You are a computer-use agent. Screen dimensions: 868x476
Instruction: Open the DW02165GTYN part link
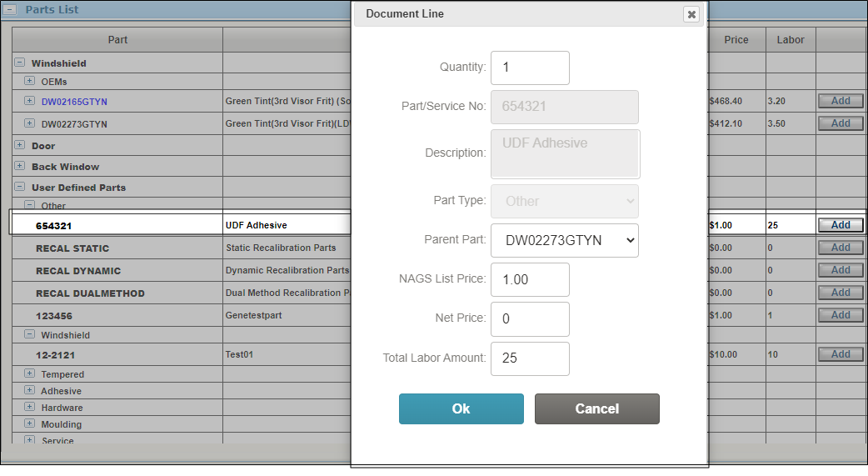(x=74, y=102)
